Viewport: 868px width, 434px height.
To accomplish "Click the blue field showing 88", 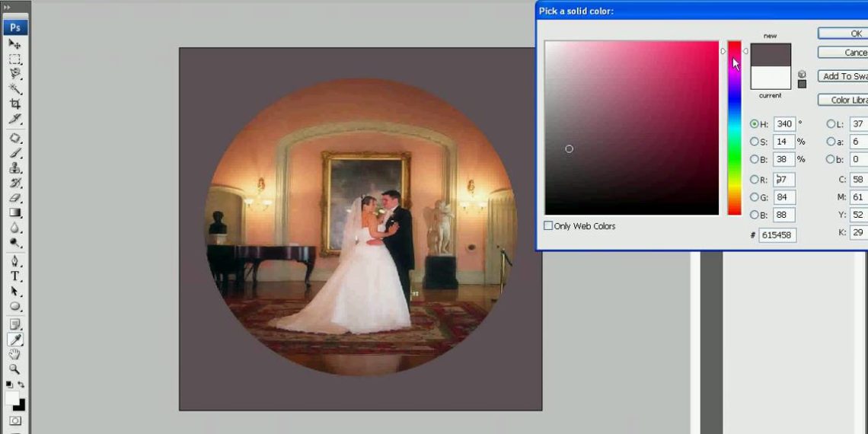I will coord(784,214).
